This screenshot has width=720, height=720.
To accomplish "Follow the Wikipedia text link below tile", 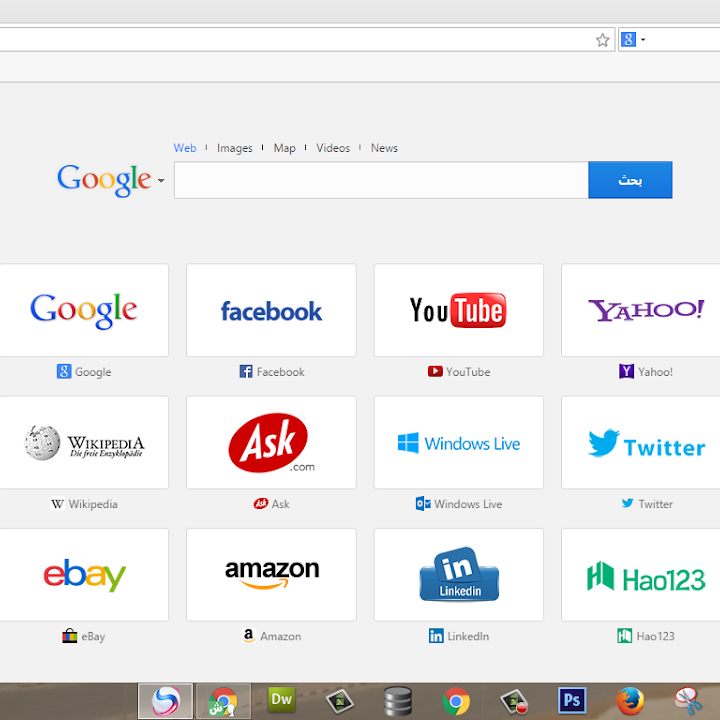I will (x=93, y=504).
